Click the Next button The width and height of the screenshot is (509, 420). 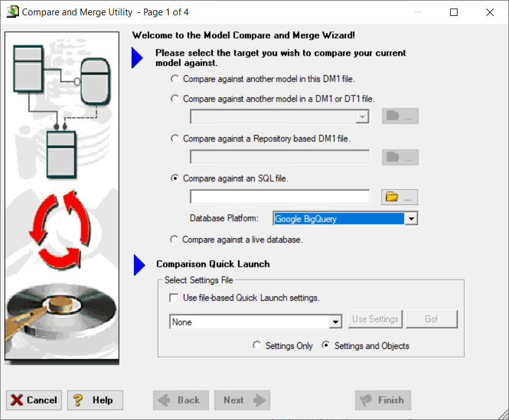242,400
